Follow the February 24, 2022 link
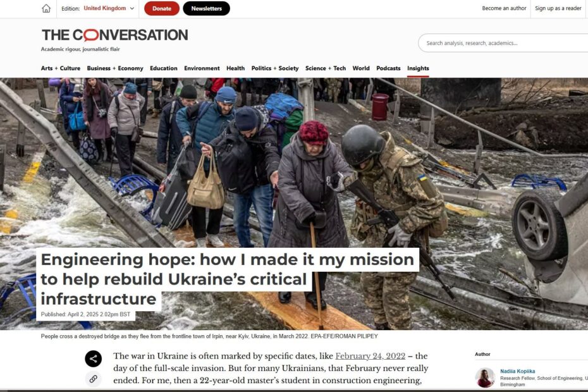 (370, 356)
